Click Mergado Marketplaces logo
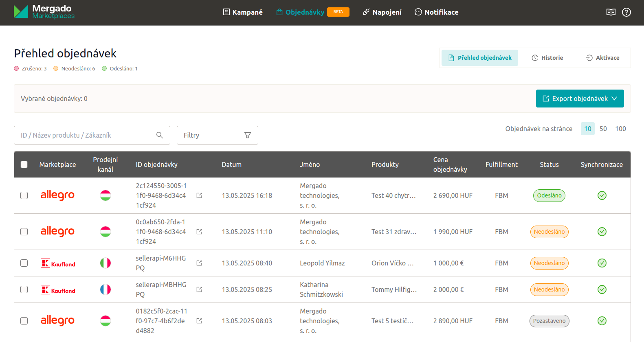 44,12
